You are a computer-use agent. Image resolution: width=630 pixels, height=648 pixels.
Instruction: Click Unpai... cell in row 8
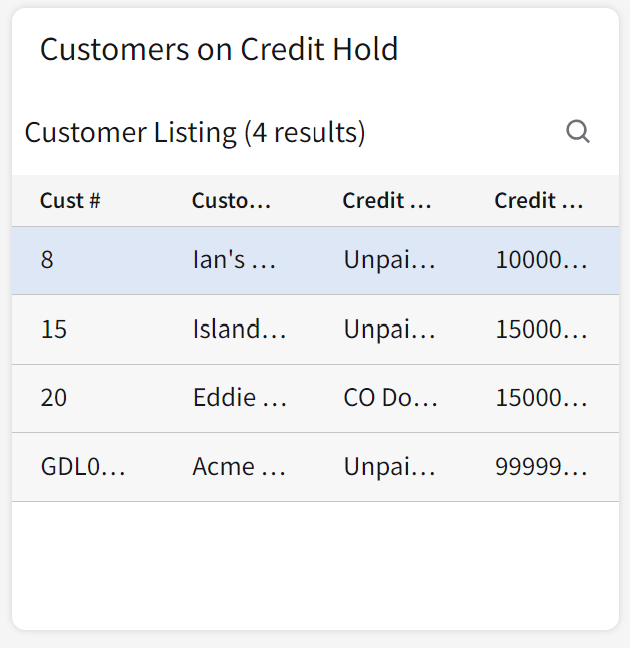click(389, 260)
